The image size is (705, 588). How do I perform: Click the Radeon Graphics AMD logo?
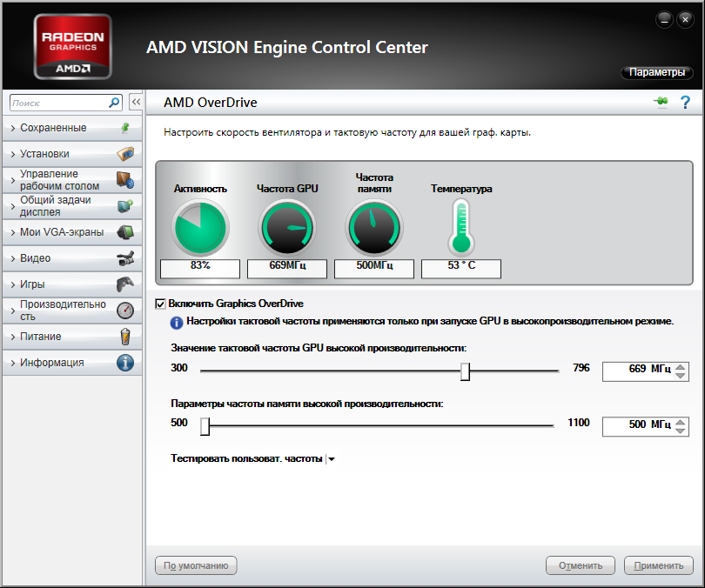[x=73, y=47]
